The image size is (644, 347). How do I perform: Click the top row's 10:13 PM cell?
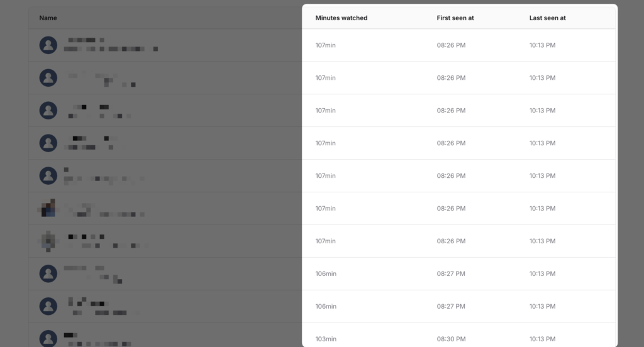click(542, 45)
